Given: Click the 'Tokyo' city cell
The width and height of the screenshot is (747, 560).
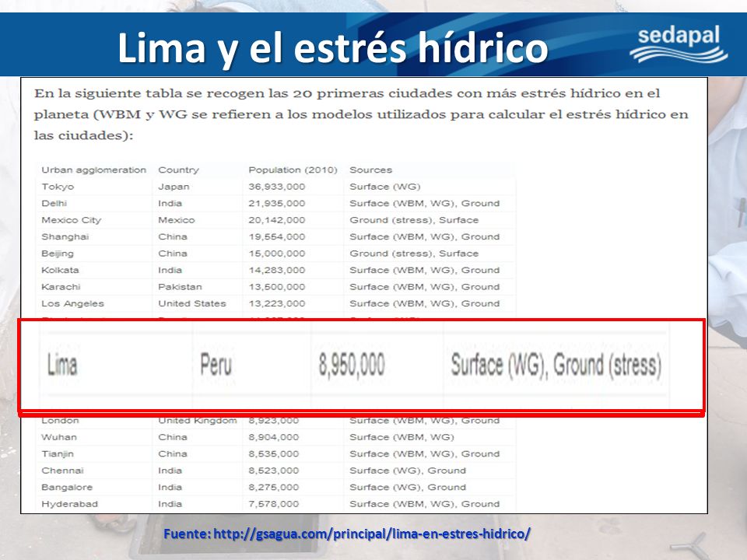Looking at the screenshot, I should point(58,187).
